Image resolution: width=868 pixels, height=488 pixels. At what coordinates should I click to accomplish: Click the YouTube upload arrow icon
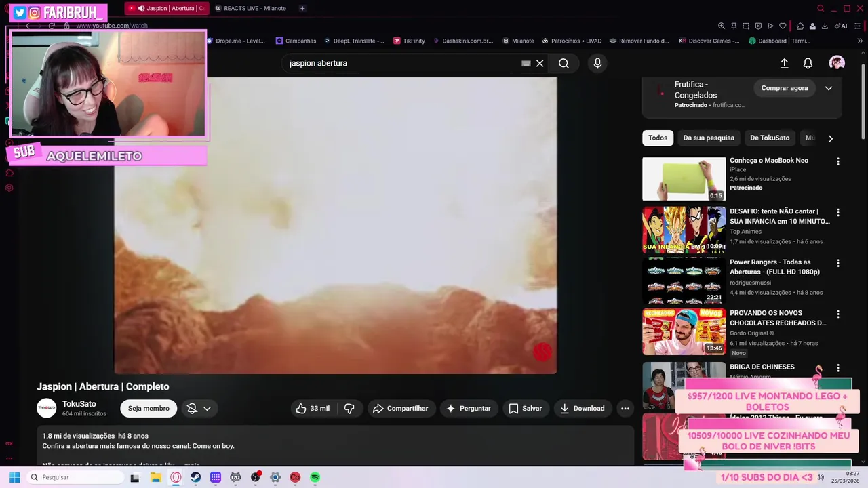pyautogui.click(x=784, y=63)
